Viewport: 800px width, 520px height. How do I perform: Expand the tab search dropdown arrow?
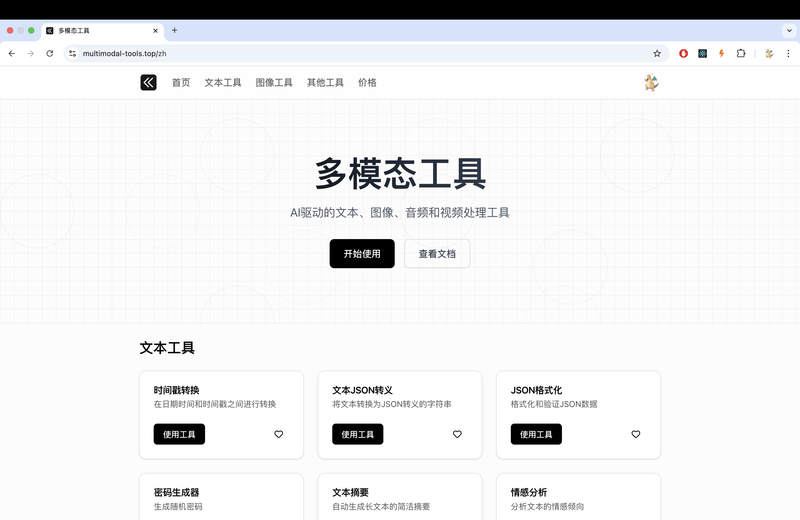(x=789, y=31)
